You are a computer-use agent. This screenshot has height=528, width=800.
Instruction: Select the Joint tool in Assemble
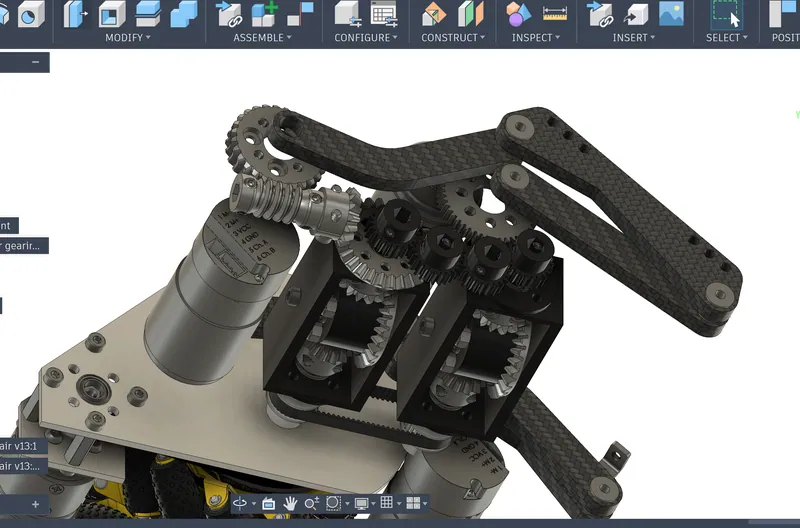(x=300, y=14)
